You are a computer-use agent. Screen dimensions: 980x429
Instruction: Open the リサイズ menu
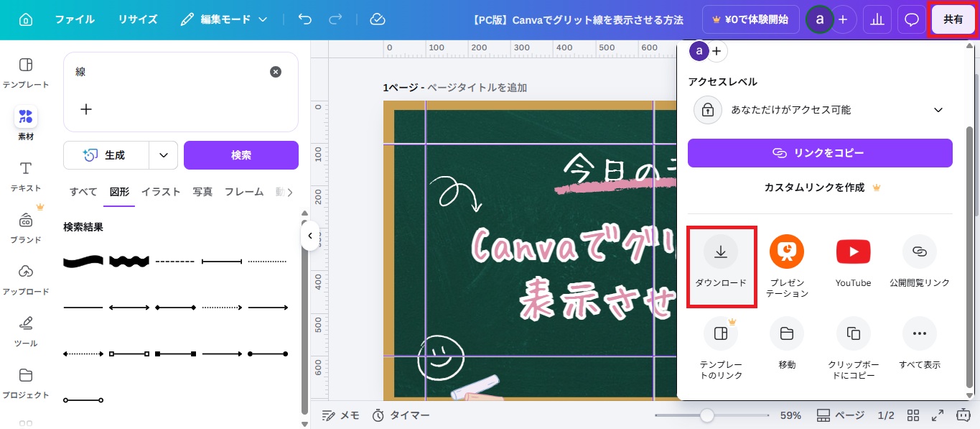138,19
